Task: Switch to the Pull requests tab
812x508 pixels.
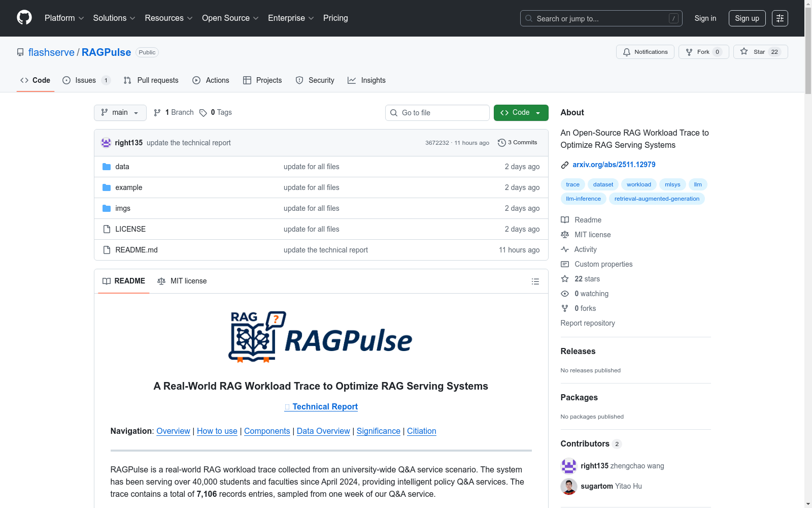Action: coord(151,80)
